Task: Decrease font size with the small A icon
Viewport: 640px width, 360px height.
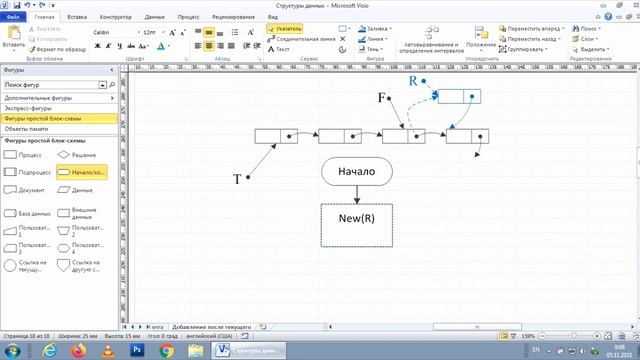Action: 183,33
